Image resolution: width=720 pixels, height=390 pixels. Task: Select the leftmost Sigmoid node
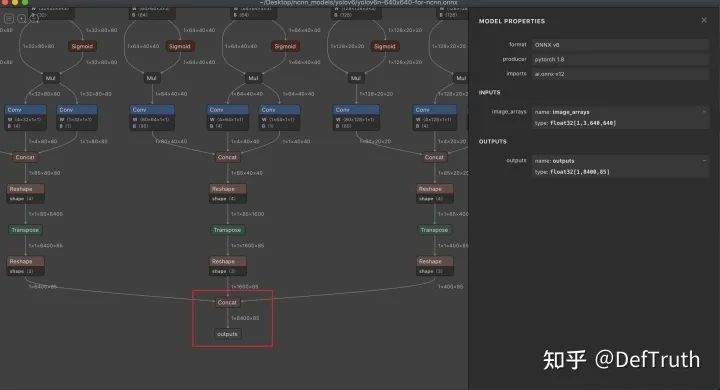(82, 46)
